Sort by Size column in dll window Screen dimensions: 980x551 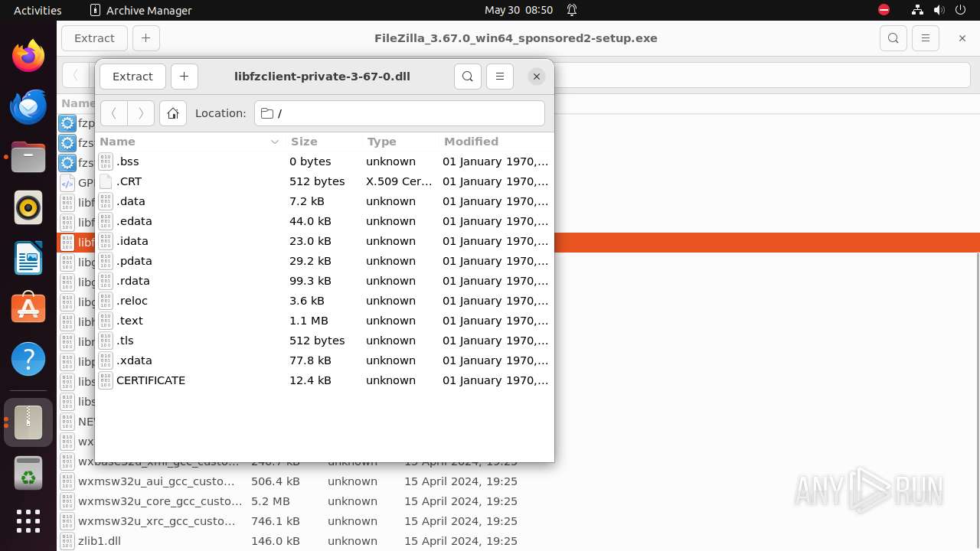[323, 142]
